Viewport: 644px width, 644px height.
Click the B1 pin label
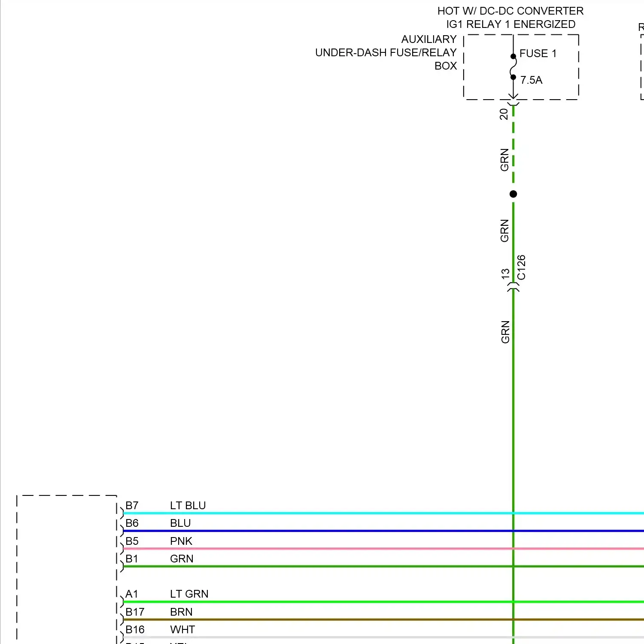point(132,559)
